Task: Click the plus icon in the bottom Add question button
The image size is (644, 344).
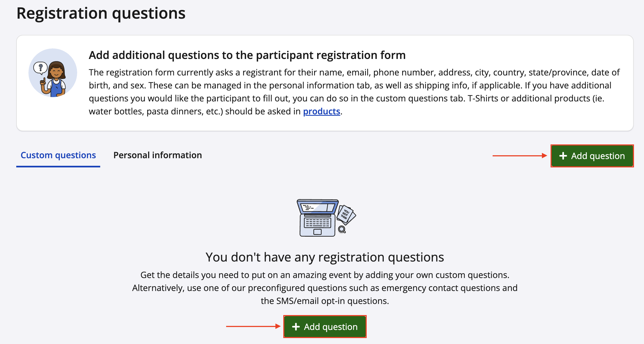Action: (296, 327)
